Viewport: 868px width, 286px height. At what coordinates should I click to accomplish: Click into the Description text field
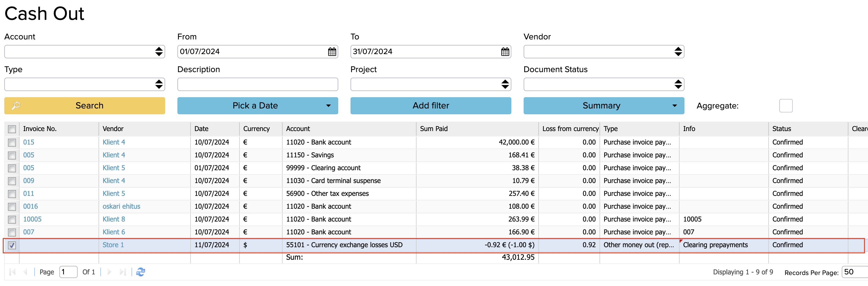(x=258, y=84)
